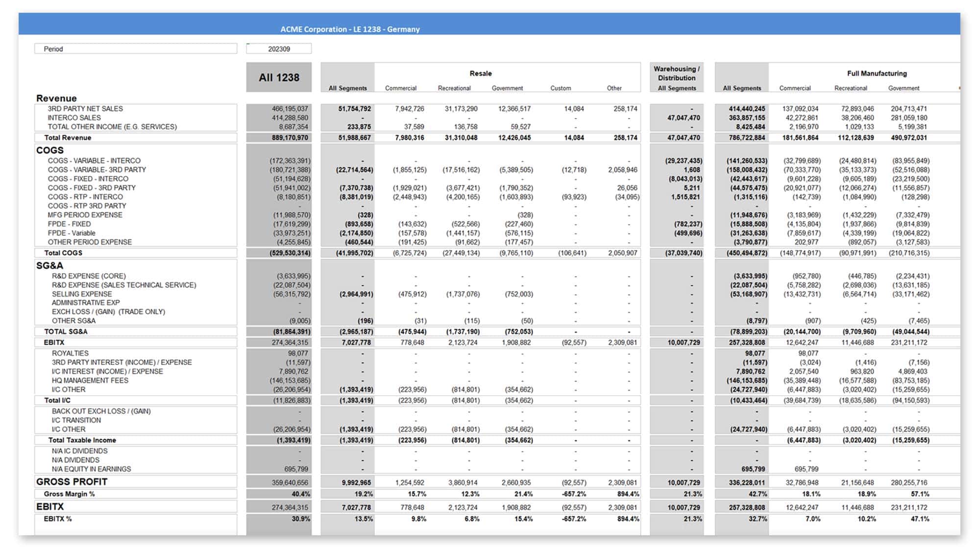Image resolution: width=980 pixels, height=550 pixels.
Task: Click All 1238 gross margin 40.4%
Action: click(301, 494)
